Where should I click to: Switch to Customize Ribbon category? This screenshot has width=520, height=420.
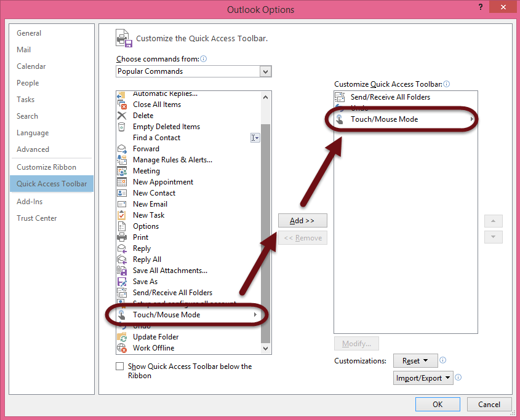[x=46, y=167]
